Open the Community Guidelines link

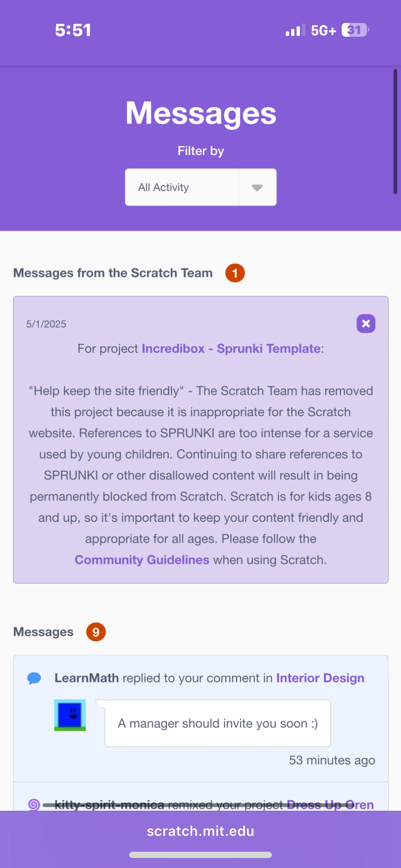142,560
